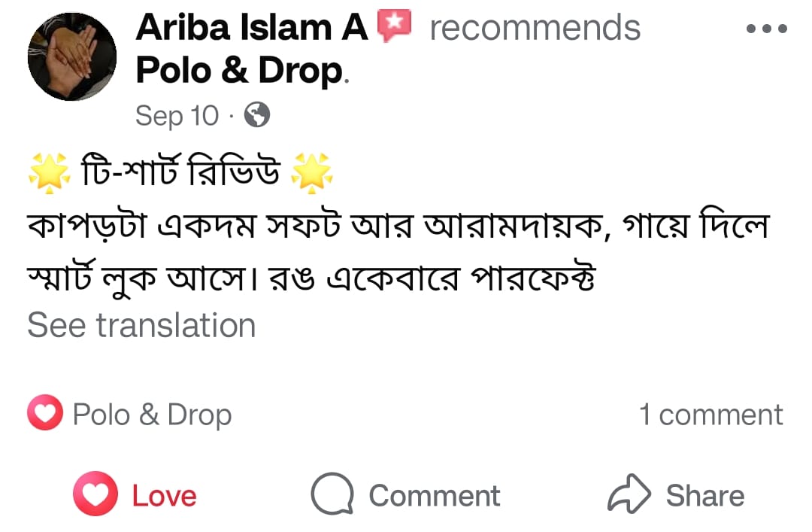Click the arrow Share icon

pos(628,494)
